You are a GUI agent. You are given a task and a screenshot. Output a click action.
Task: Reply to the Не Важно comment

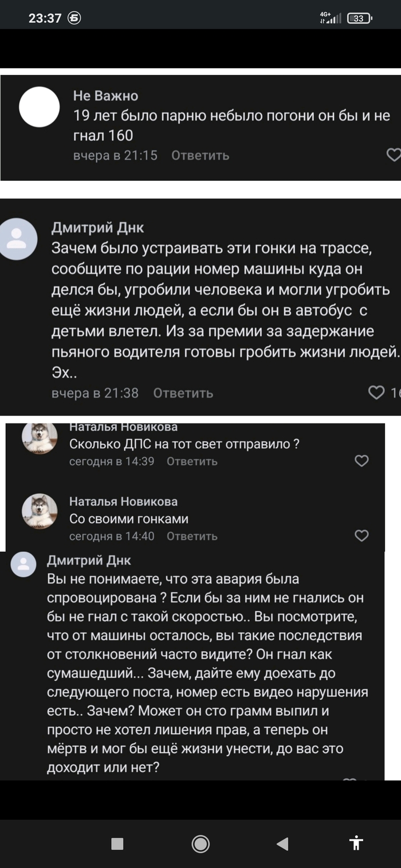coord(200,156)
